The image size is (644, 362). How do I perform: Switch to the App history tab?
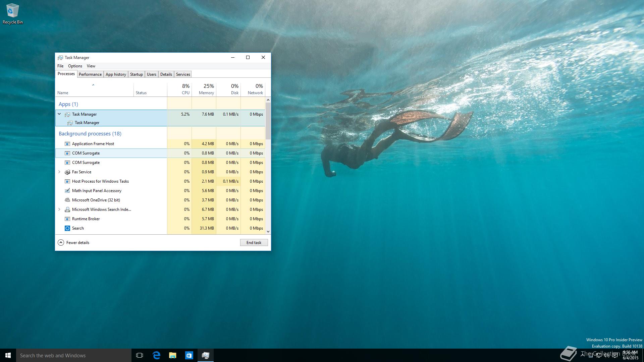(116, 74)
